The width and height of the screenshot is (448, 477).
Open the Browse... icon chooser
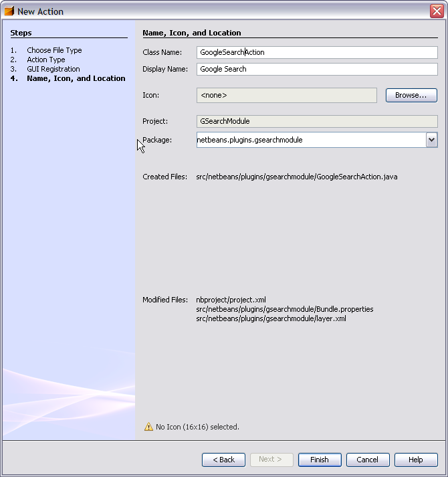(x=411, y=95)
